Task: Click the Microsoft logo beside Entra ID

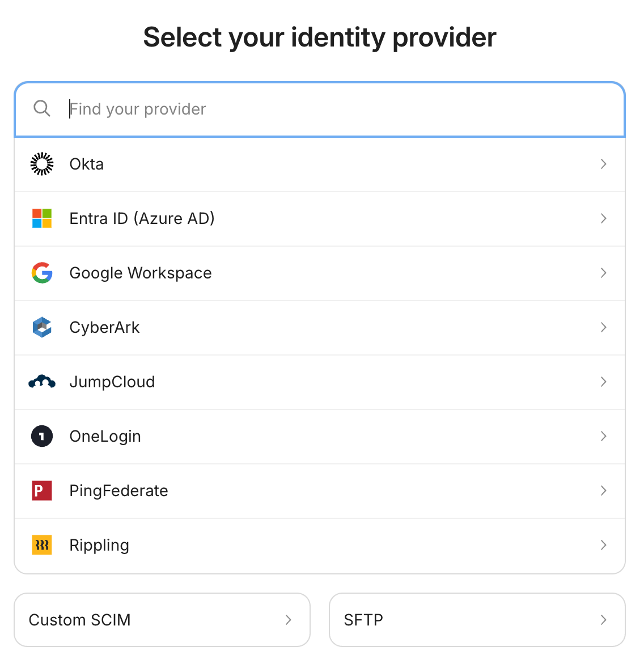Action: click(x=42, y=218)
